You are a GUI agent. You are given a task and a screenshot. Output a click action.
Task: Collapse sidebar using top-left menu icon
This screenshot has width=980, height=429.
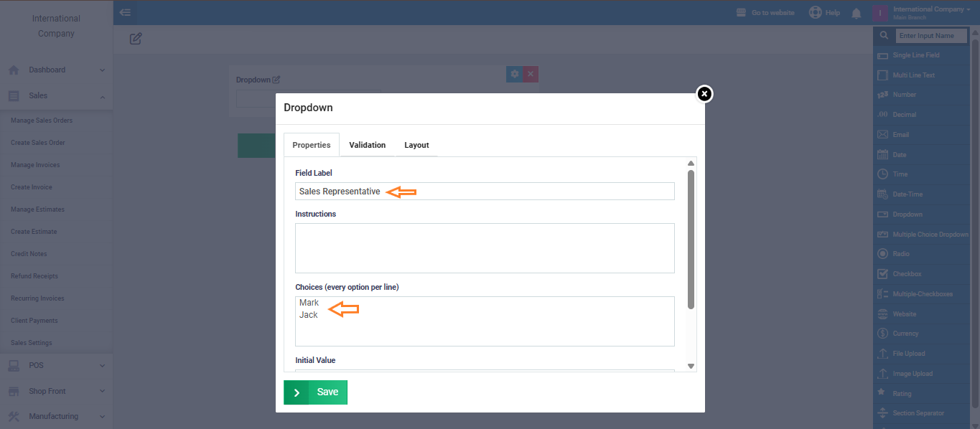pos(125,12)
